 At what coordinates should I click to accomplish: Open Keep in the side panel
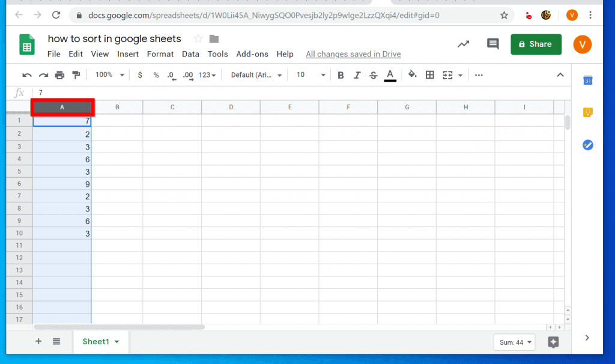click(587, 112)
